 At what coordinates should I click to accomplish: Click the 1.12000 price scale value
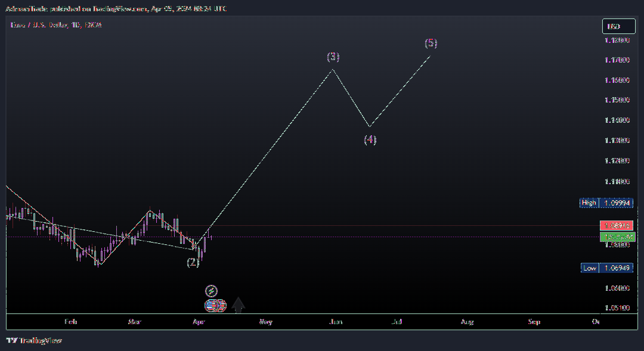[x=617, y=161]
